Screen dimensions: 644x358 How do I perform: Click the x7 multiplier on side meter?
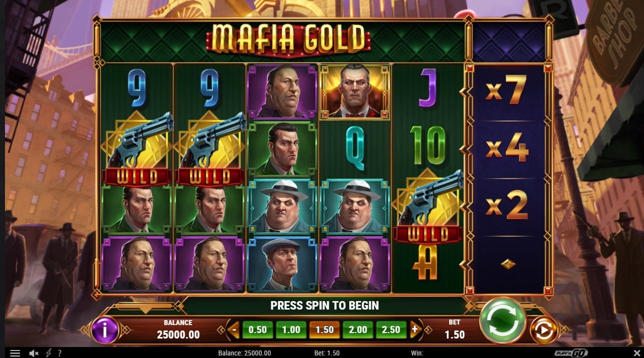click(506, 92)
